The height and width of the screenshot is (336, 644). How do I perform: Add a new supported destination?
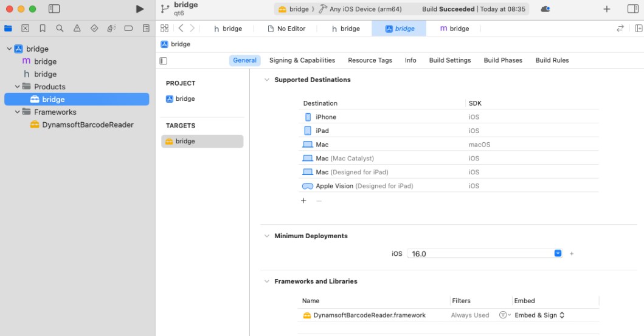(x=303, y=201)
